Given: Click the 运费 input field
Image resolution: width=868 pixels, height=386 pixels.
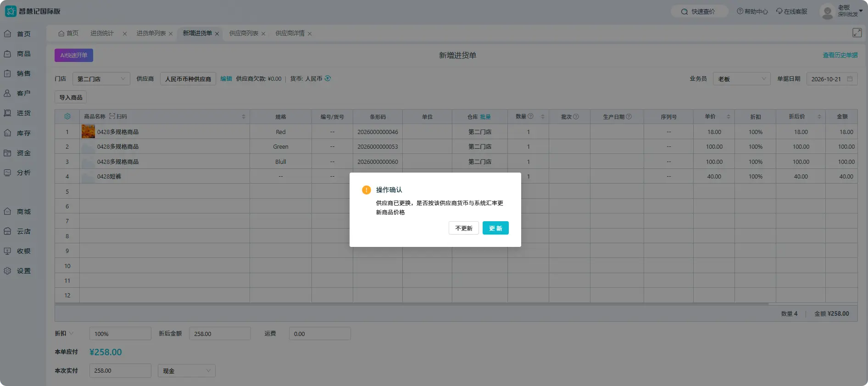Looking at the screenshot, I should coord(320,334).
